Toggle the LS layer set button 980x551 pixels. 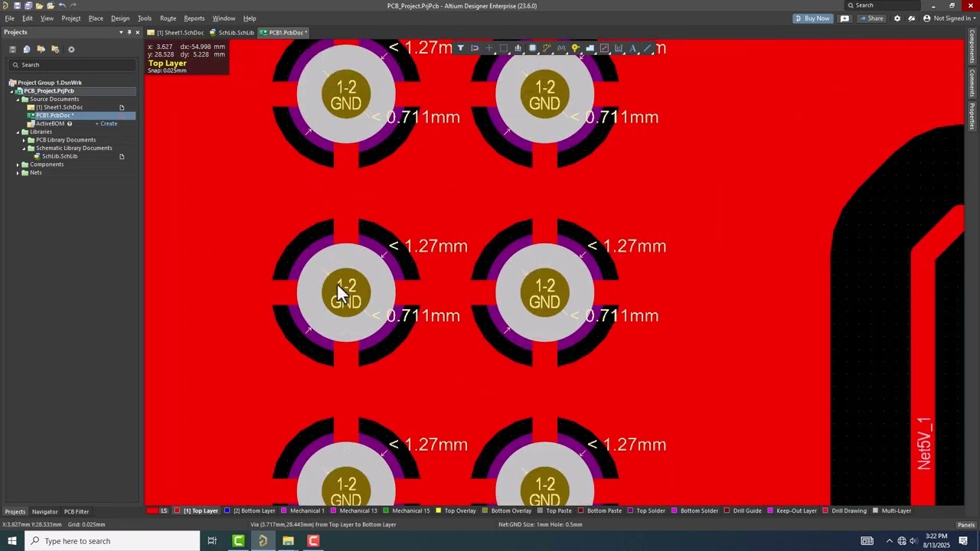click(164, 510)
